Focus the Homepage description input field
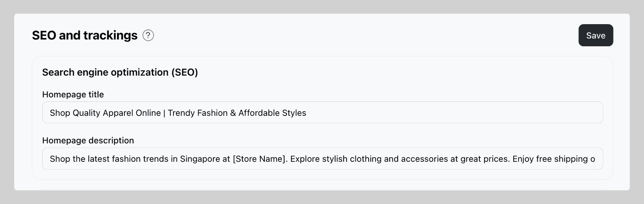 coord(322,159)
